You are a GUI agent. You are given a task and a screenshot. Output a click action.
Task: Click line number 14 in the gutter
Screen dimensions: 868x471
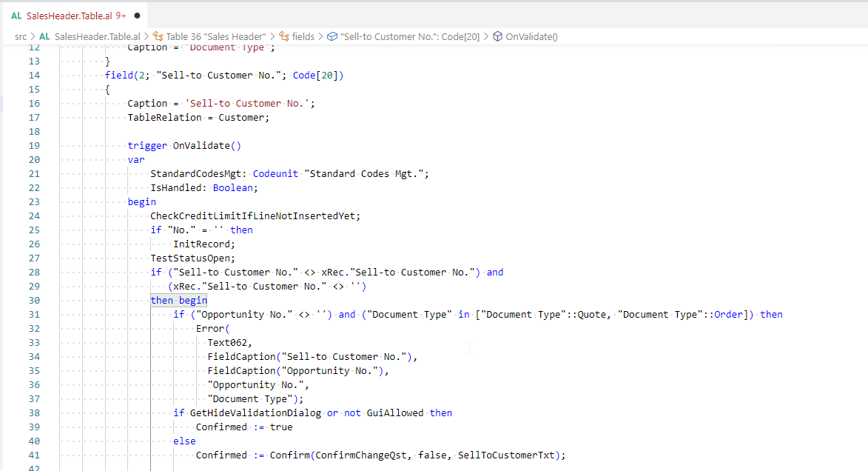(34, 76)
